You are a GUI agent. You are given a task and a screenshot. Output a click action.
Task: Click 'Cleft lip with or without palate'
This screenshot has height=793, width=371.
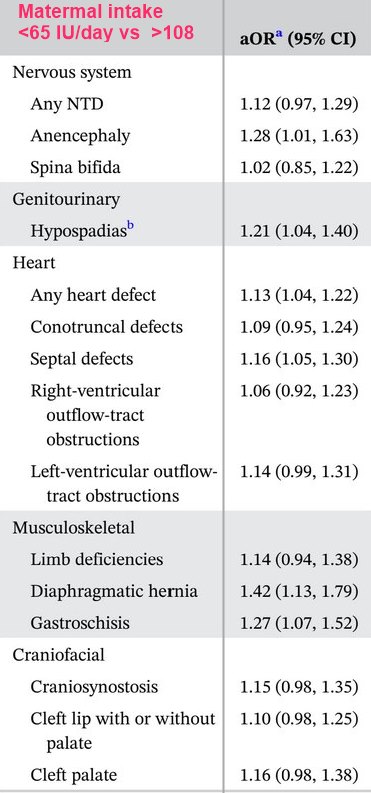[x=122, y=731]
